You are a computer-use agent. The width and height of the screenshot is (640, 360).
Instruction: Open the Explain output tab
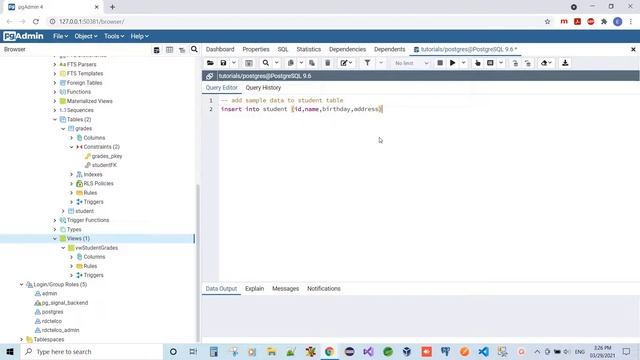254,289
